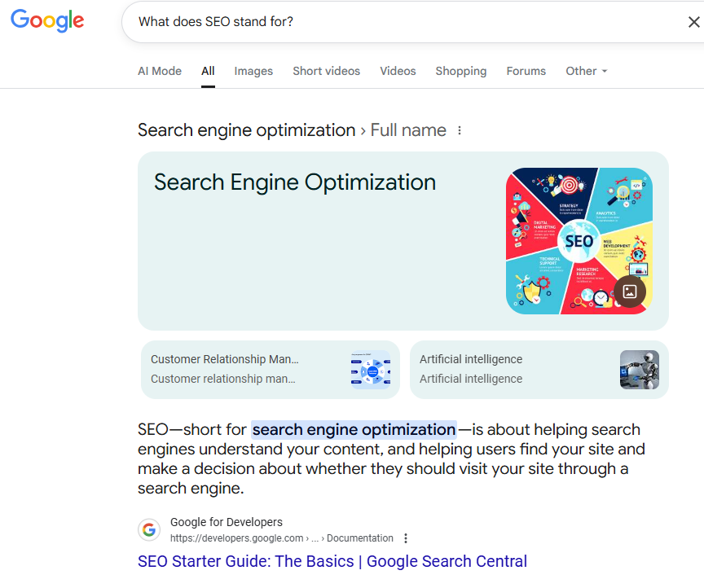Select the 'Full name' breadcrumb text

(408, 130)
